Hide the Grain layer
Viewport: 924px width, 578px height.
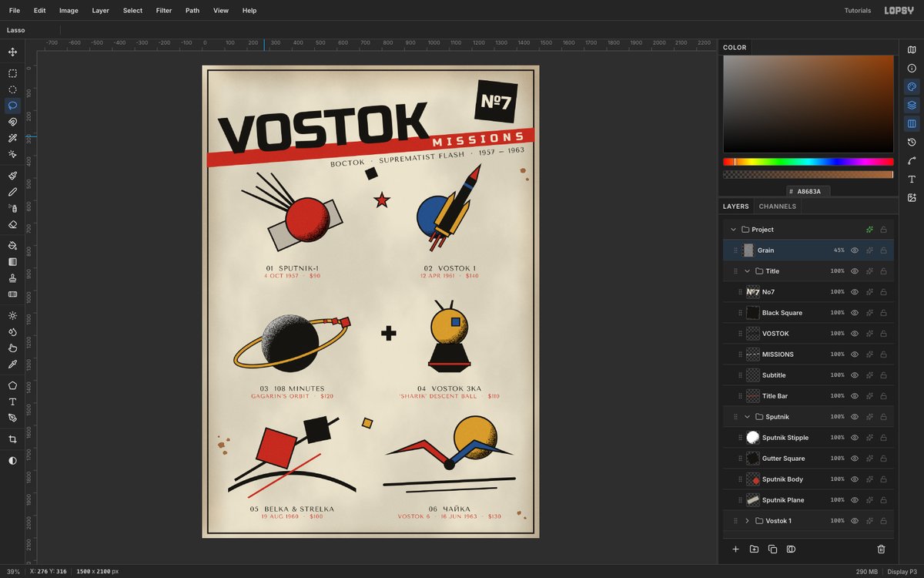(x=855, y=250)
